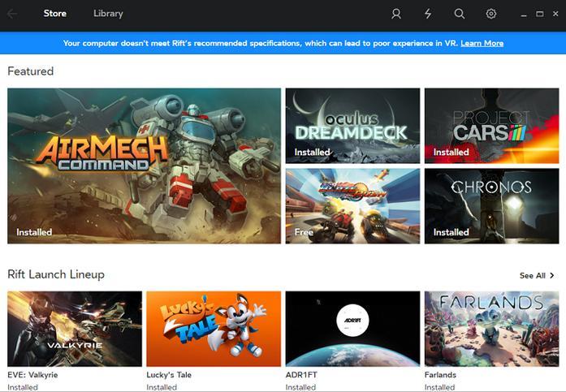This screenshot has width=566, height=392.
Task: Follow the Learn More link in banner
Action: pos(482,43)
